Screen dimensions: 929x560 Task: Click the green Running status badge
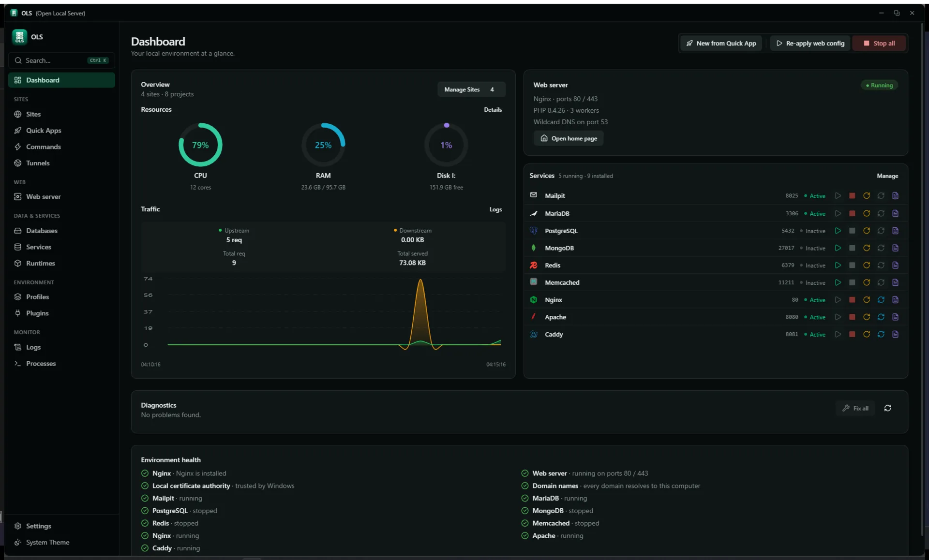(879, 85)
